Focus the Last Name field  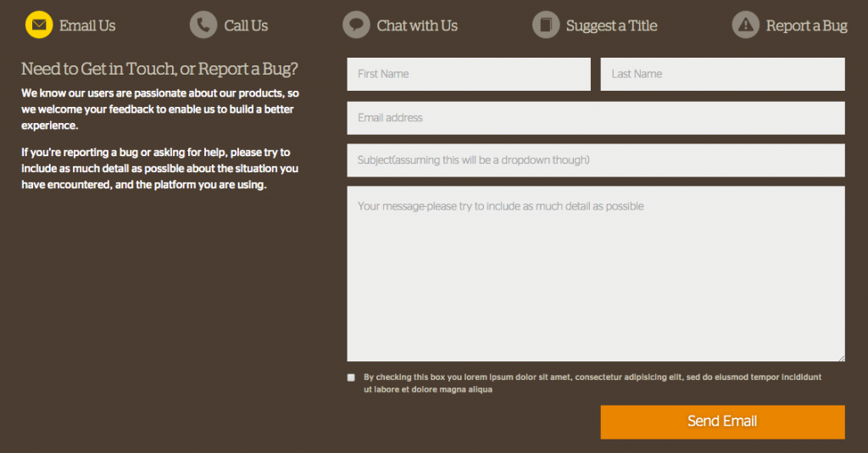[x=722, y=74]
